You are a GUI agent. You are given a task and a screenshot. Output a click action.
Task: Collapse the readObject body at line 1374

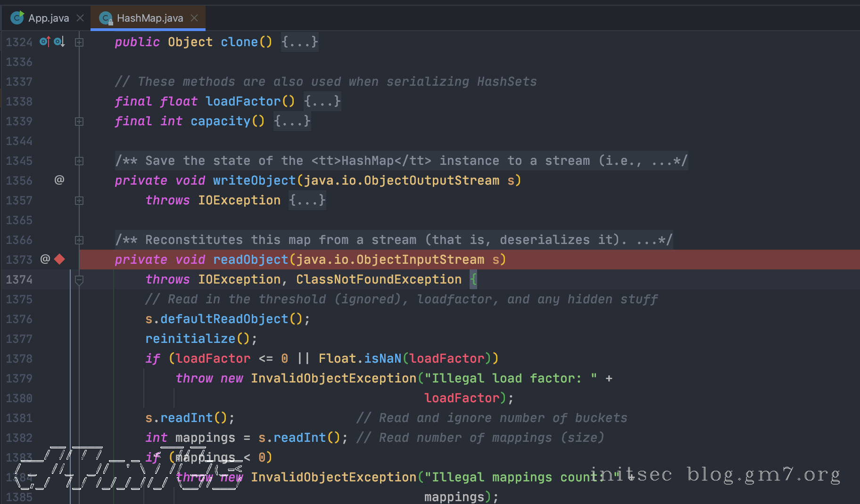point(79,280)
